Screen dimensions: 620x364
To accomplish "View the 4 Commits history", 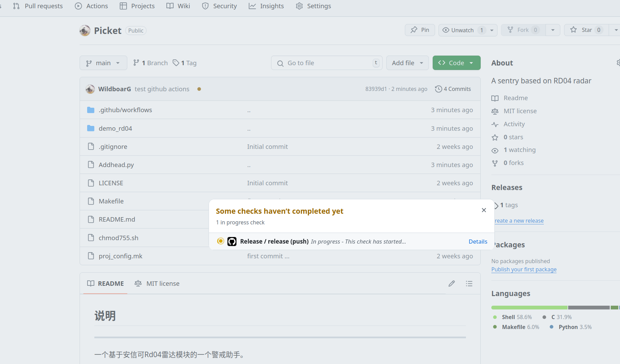I will coord(453,89).
